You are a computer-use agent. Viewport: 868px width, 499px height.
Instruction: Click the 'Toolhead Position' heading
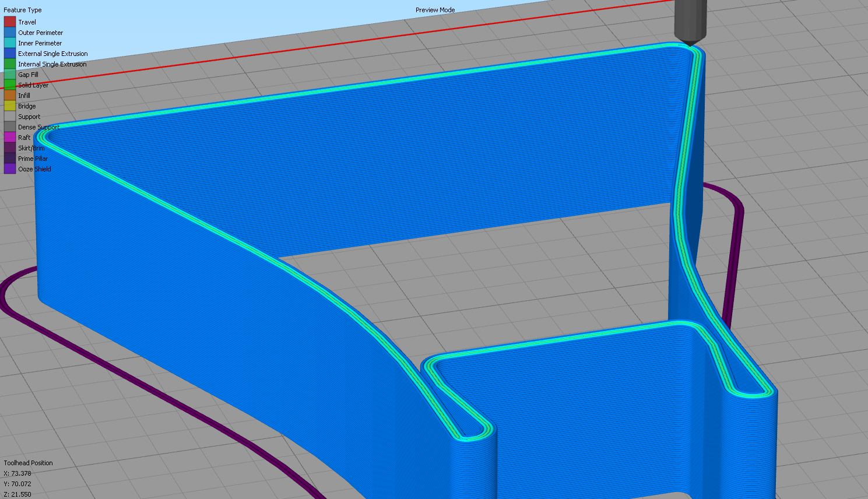click(28, 463)
